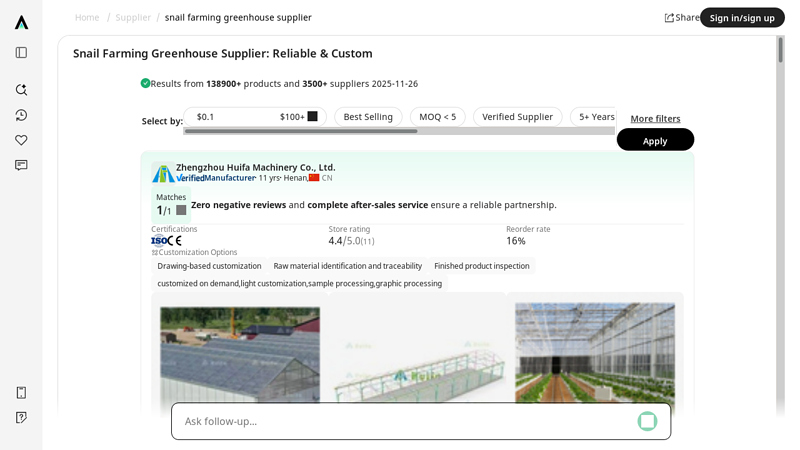Click the $0.1 minimum price value

pos(205,117)
